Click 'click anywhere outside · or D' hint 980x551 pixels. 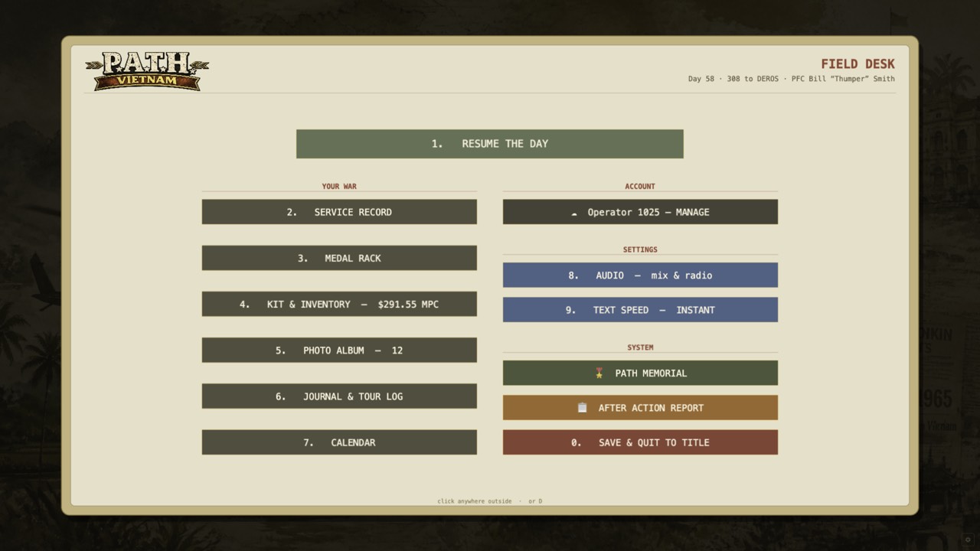(490, 501)
